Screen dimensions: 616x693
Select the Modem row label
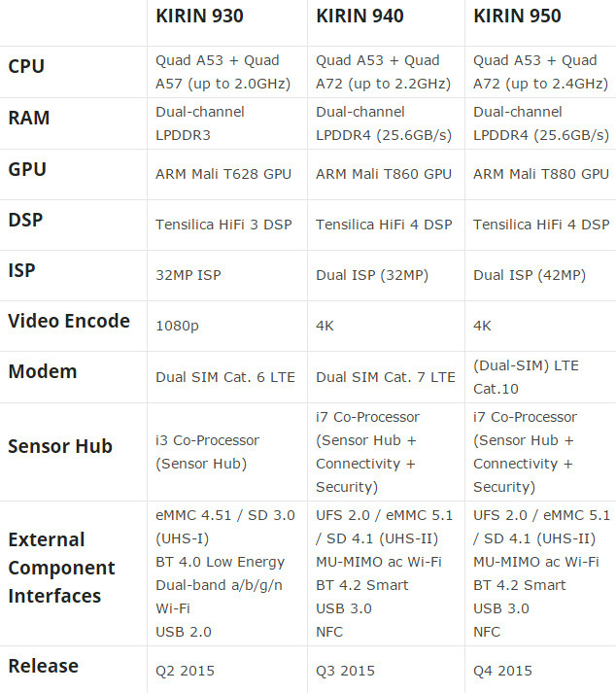[x=42, y=371]
